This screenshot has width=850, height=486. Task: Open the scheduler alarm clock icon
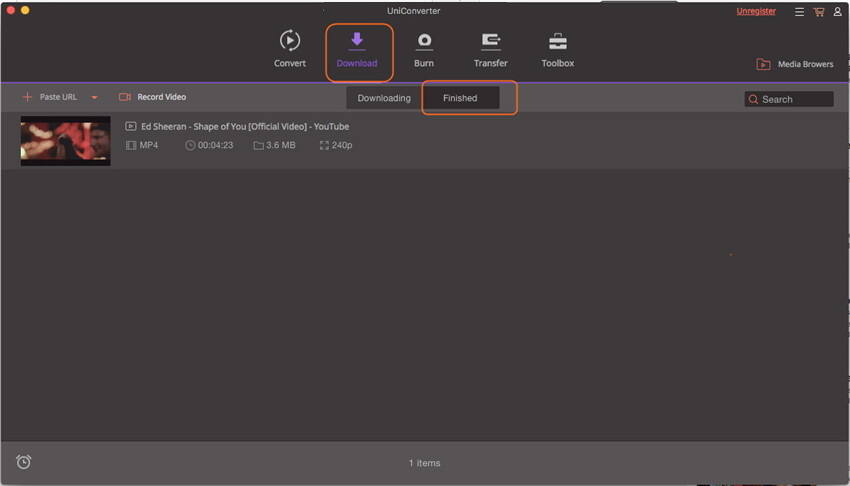(23, 462)
